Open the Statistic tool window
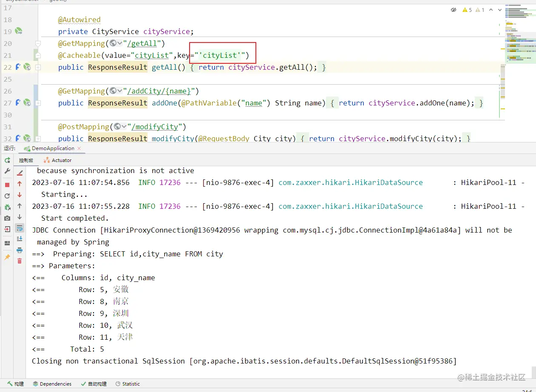The width and height of the screenshot is (536, 392). pyautogui.click(x=128, y=383)
